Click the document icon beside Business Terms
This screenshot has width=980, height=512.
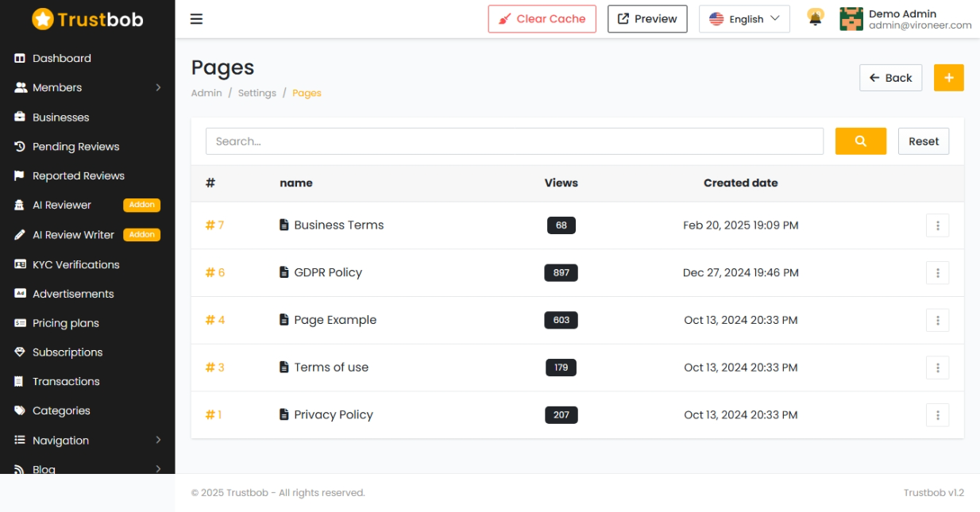pyautogui.click(x=284, y=225)
